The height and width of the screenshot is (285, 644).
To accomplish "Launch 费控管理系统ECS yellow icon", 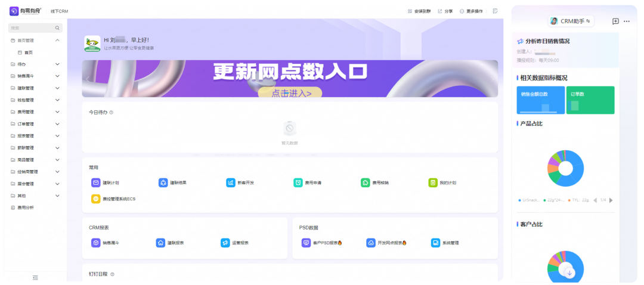I will click(x=95, y=199).
